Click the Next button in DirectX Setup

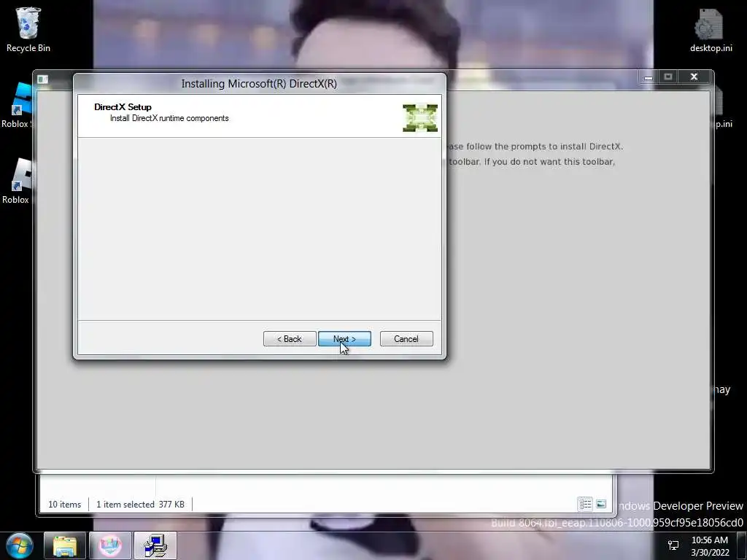click(344, 338)
